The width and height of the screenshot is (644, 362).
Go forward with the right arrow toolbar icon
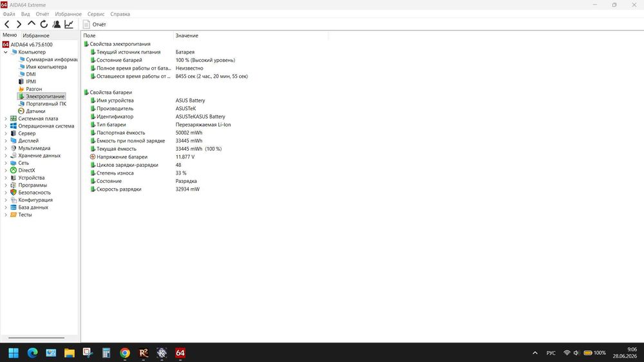(x=19, y=24)
